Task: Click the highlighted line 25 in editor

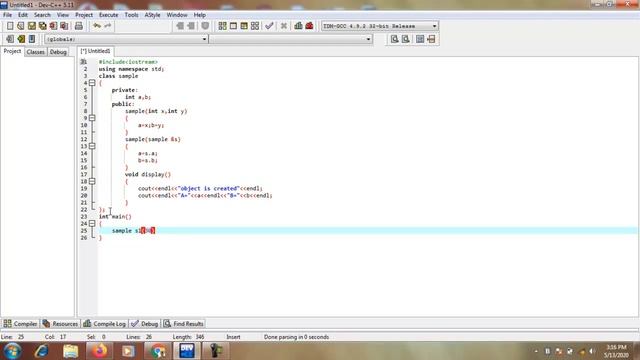Action: point(367,231)
